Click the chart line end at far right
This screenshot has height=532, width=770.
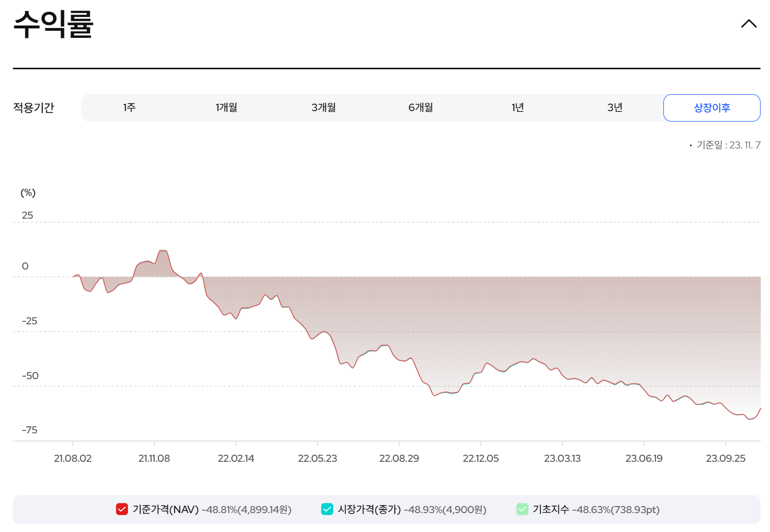[x=760, y=408]
